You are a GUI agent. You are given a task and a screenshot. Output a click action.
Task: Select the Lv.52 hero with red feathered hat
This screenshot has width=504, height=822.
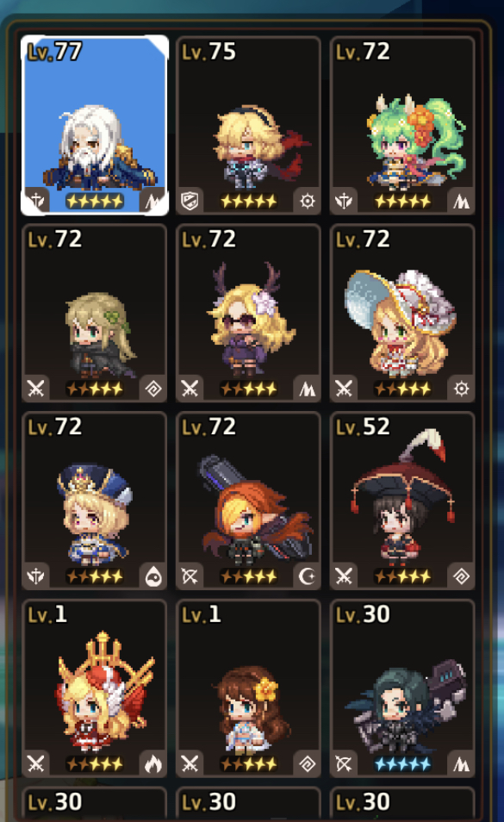[402, 501]
